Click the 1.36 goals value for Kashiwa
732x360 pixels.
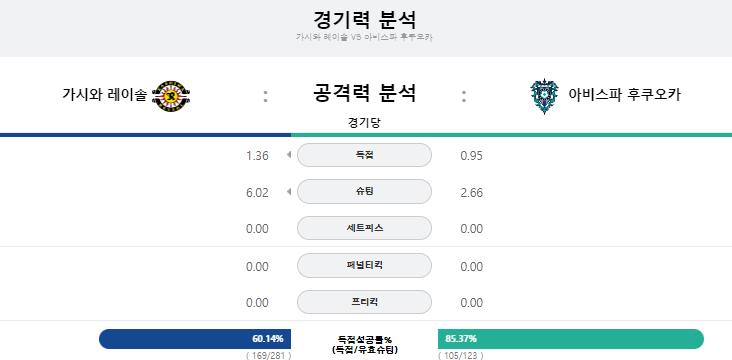coord(257,156)
